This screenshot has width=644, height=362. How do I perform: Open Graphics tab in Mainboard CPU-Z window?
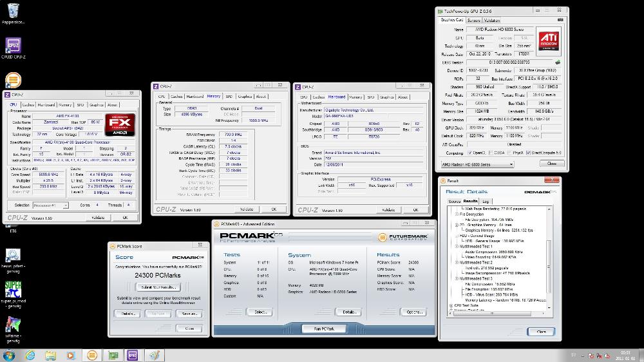[387, 97]
